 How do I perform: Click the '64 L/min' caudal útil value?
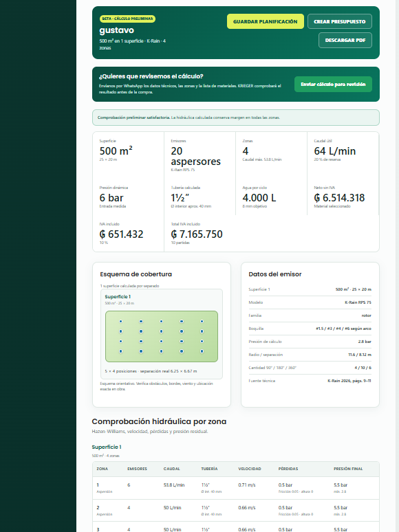point(335,151)
